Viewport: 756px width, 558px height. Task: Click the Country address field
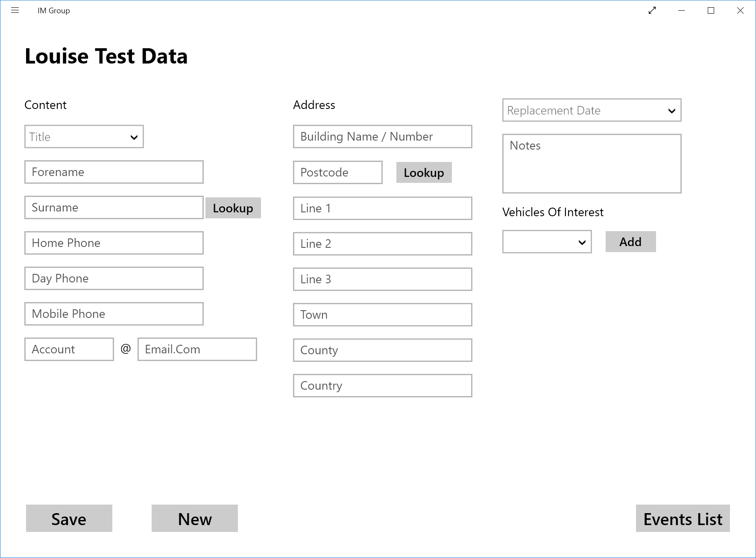point(382,386)
